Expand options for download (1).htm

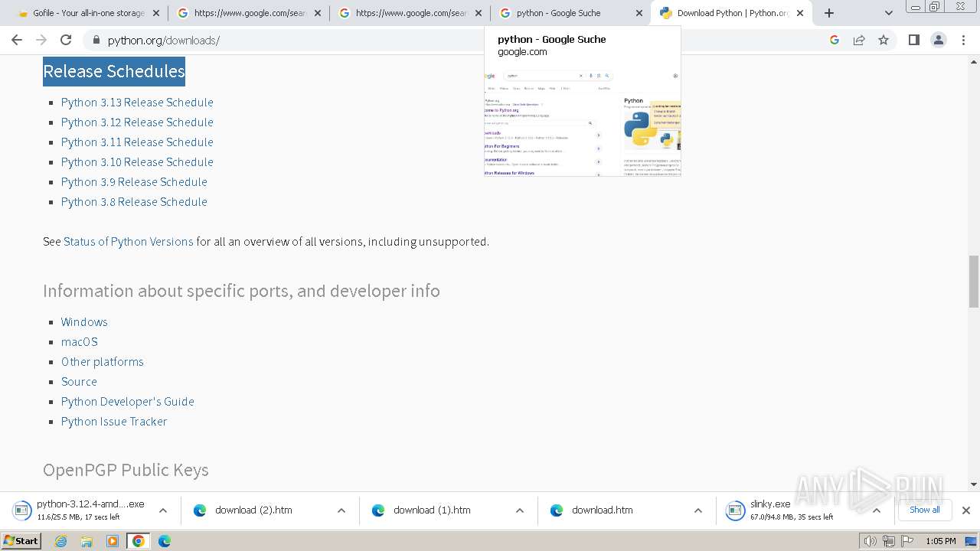coord(519,510)
